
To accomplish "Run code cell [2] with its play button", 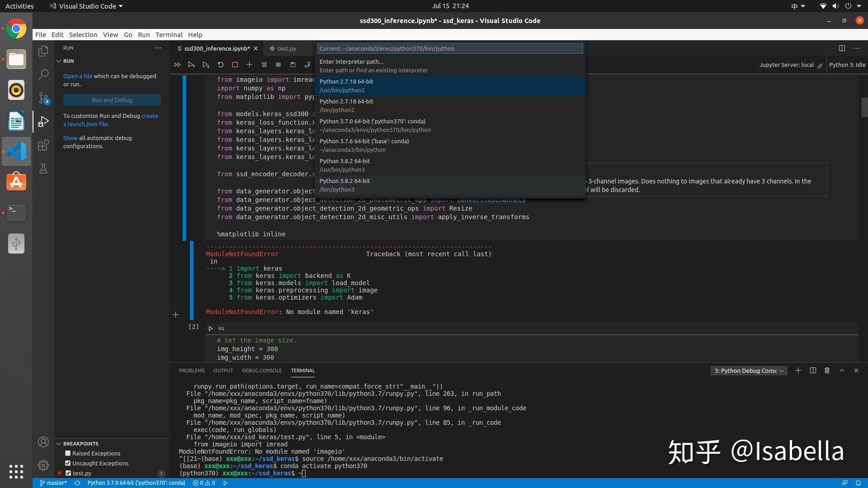I will (x=211, y=328).
